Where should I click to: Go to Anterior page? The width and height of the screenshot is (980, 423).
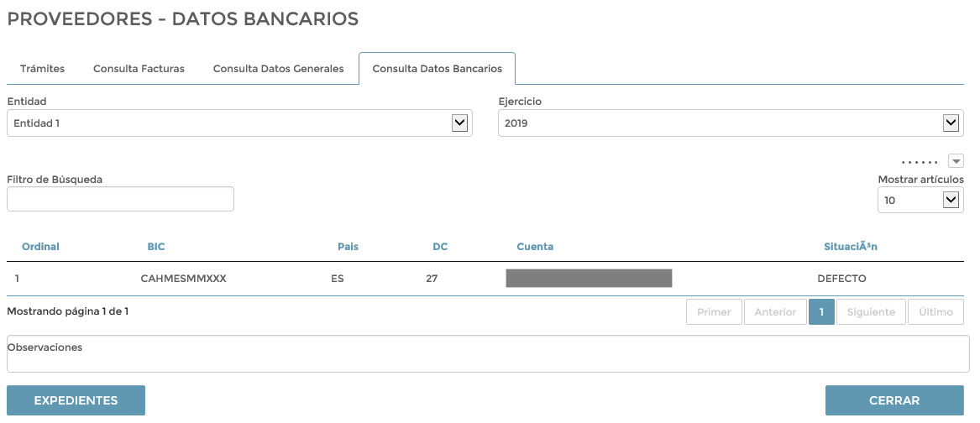click(x=774, y=312)
